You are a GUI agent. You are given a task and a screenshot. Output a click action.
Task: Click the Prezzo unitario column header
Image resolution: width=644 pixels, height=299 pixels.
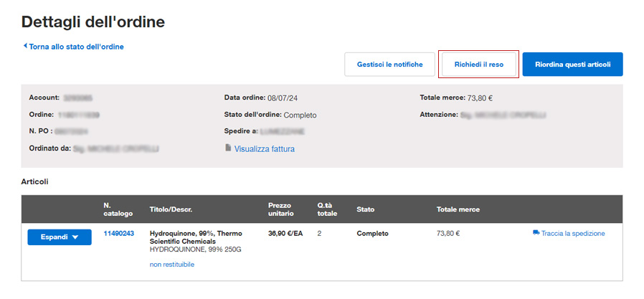tap(280, 209)
